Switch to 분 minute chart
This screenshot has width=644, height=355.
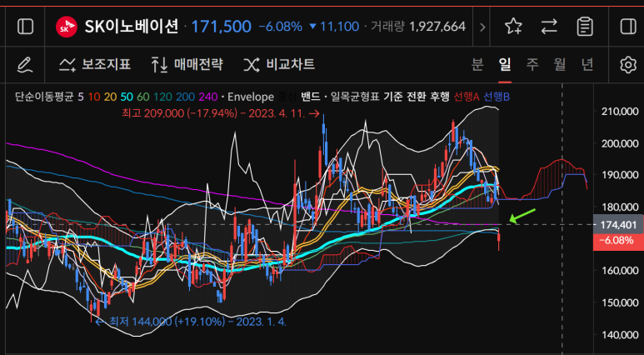[x=477, y=64]
